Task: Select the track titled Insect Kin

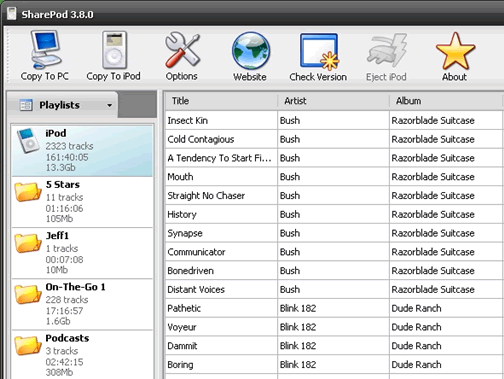Action: click(x=187, y=120)
